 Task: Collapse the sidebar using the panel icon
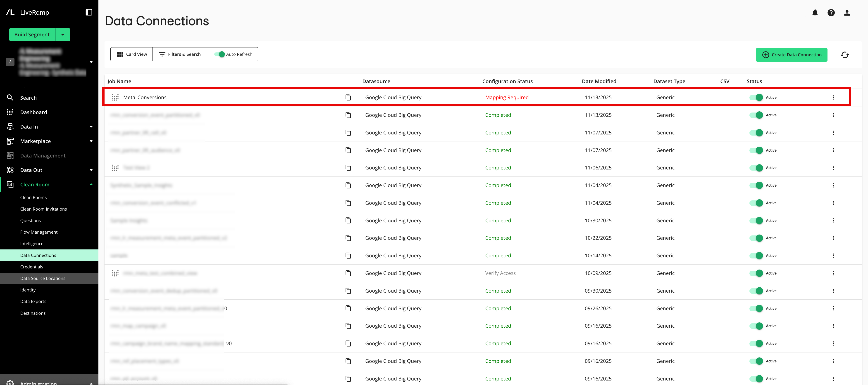89,12
